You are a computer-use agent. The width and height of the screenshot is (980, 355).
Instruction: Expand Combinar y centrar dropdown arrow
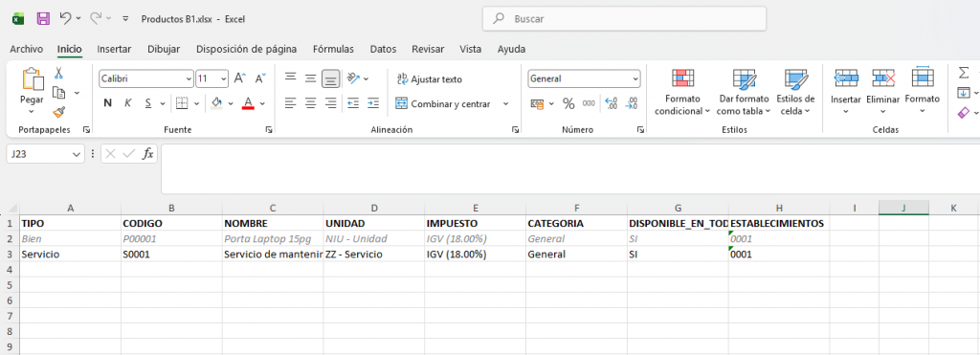pos(505,103)
